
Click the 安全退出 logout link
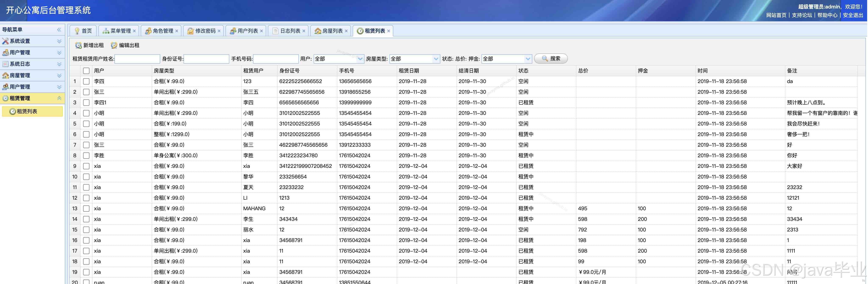[853, 15]
